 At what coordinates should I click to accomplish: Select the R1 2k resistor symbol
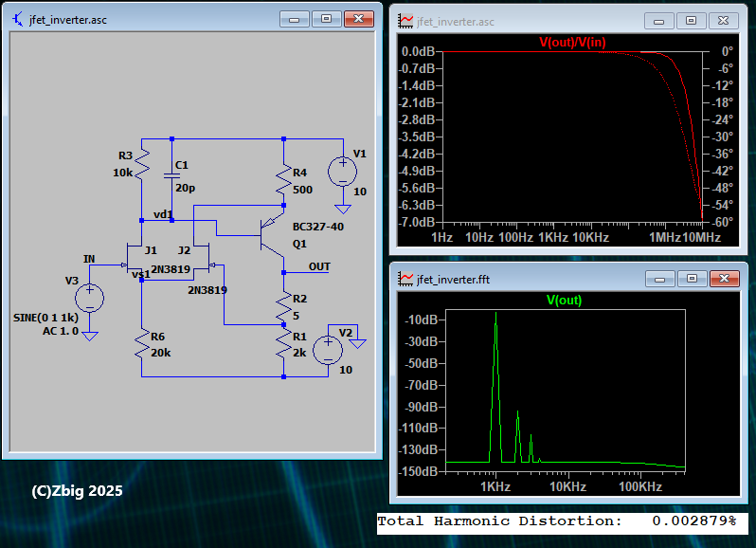pos(283,344)
